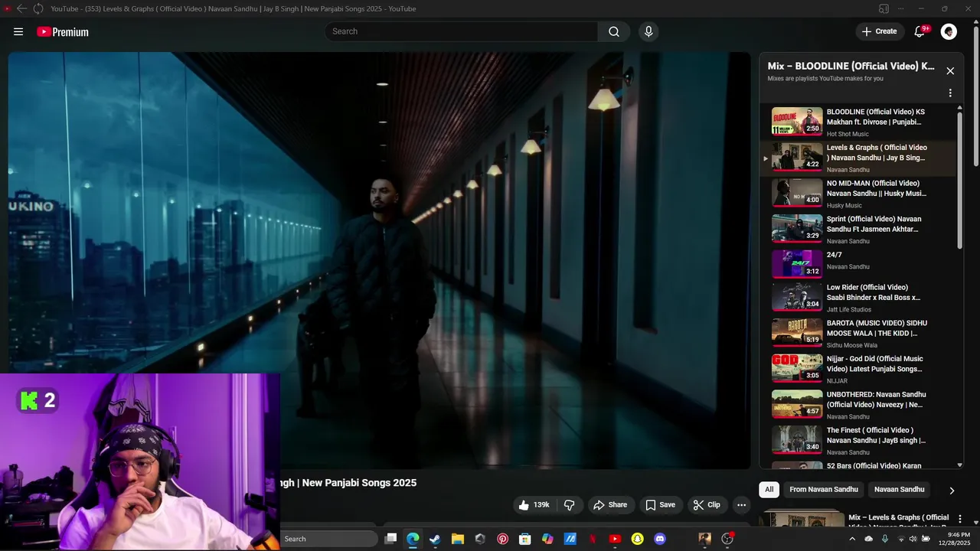Open Pinterest from taskbar

tap(502, 539)
